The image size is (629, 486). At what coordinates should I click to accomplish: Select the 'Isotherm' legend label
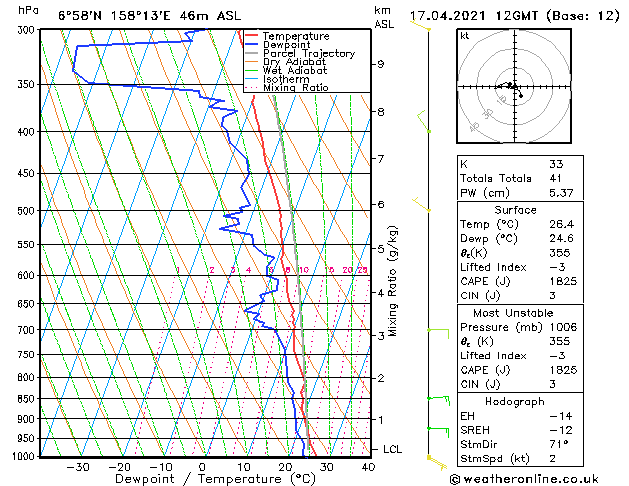286,79
